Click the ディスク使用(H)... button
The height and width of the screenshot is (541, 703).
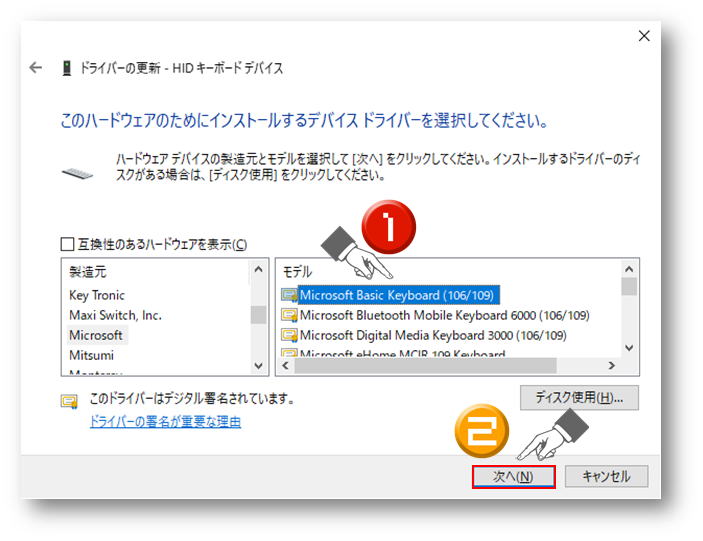(579, 398)
